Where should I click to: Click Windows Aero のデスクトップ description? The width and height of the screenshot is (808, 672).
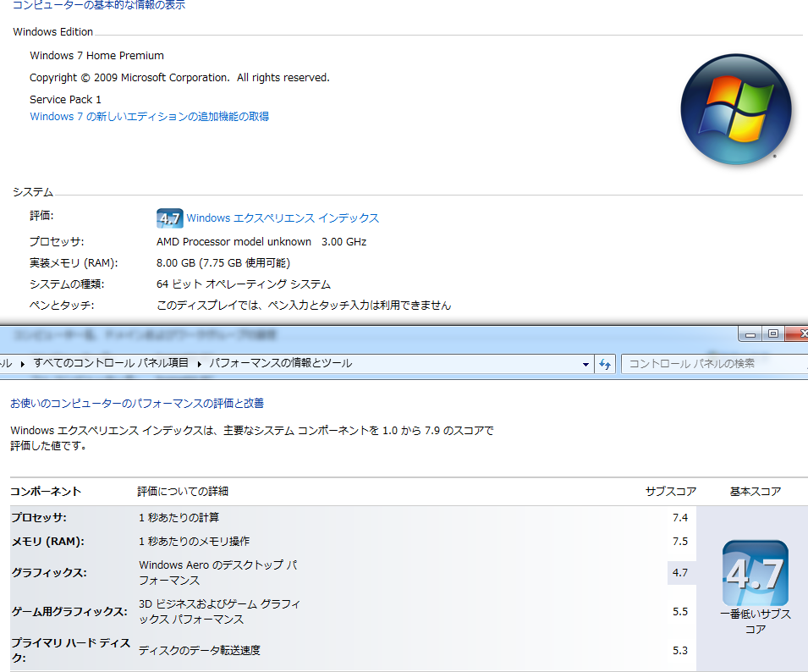pyautogui.click(x=218, y=572)
